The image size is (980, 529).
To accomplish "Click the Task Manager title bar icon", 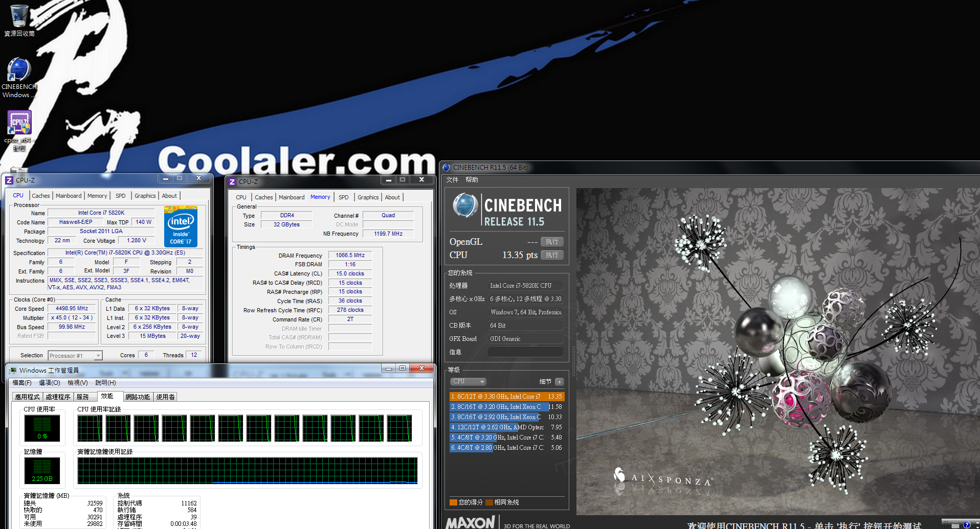I will (x=13, y=370).
